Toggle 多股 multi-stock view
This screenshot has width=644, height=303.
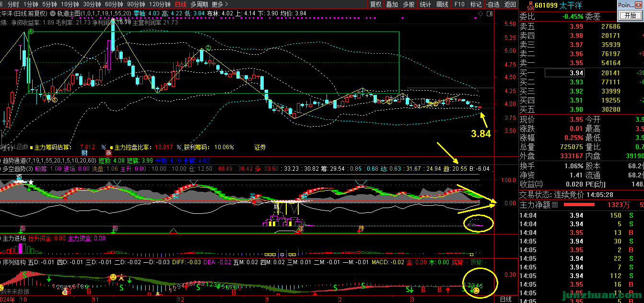click(x=409, y=4)
